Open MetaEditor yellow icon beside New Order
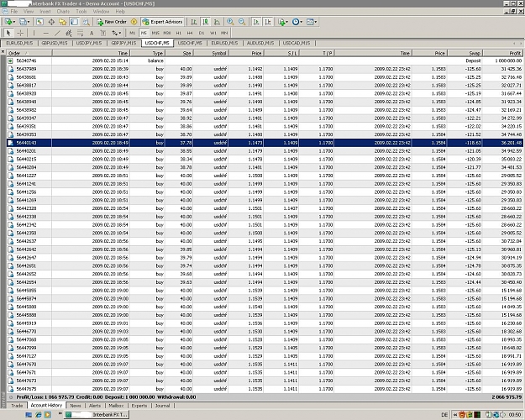Image resolution: width=525 pixels, height=420 pixels. point(134,22)
